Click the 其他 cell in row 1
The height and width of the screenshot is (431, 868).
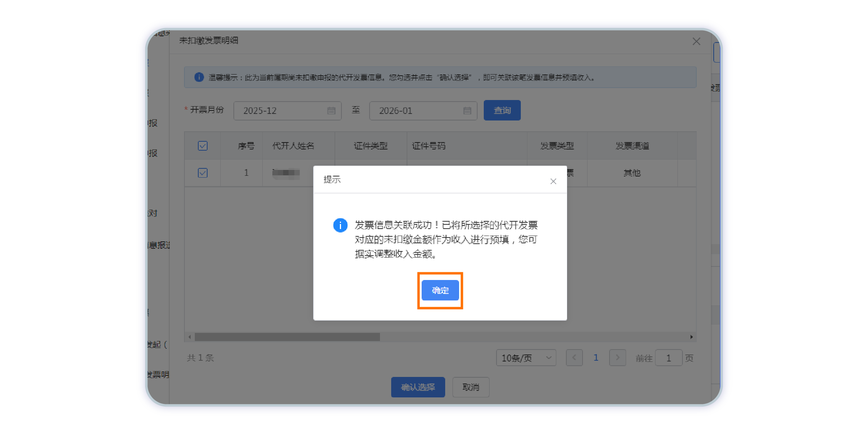632,173
